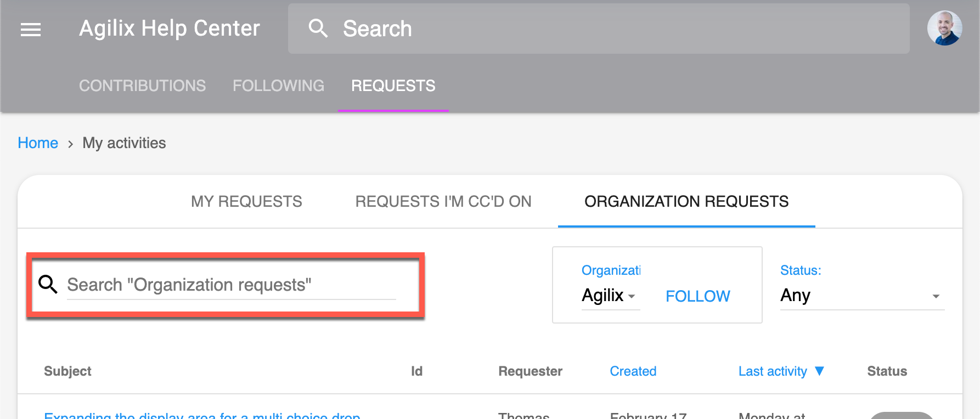Click the magnifier icon in the top search bar

click(x=318, y=28)
